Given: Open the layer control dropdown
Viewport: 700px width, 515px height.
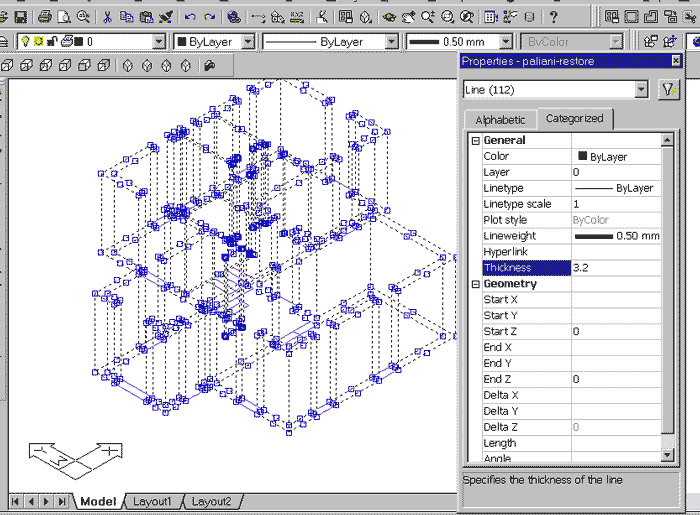Looking at the screenshot, I should click(158, 42).
